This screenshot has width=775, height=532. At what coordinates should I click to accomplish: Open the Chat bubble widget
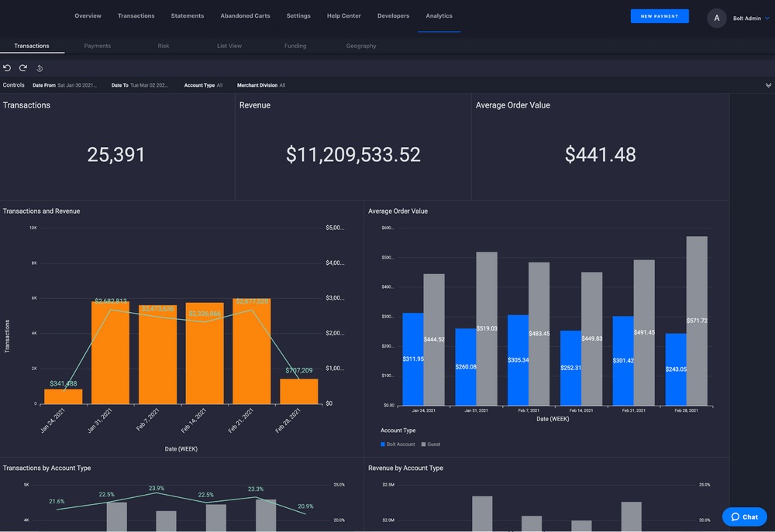point(744,517)
